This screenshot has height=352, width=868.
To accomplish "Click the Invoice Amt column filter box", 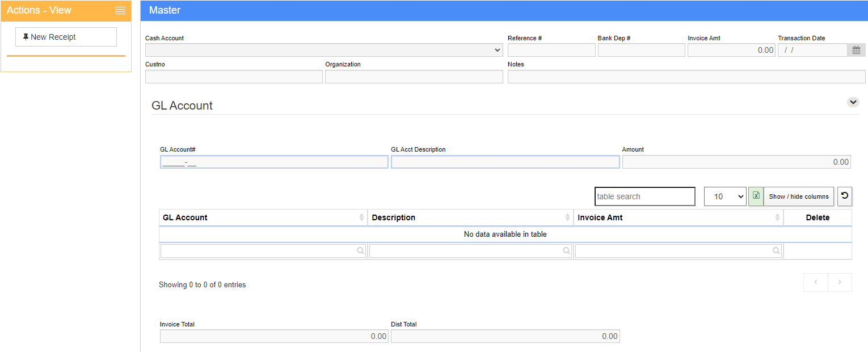I will point(679,251).
